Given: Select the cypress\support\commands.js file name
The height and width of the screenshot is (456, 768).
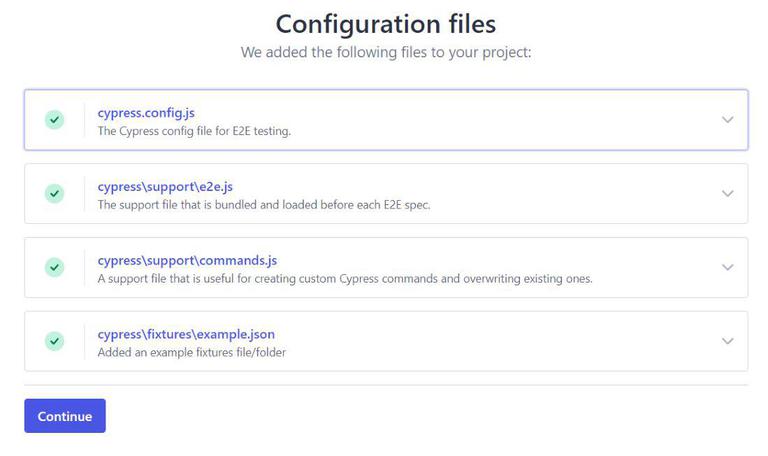Looking at the screenshot, I should (180, 261).
